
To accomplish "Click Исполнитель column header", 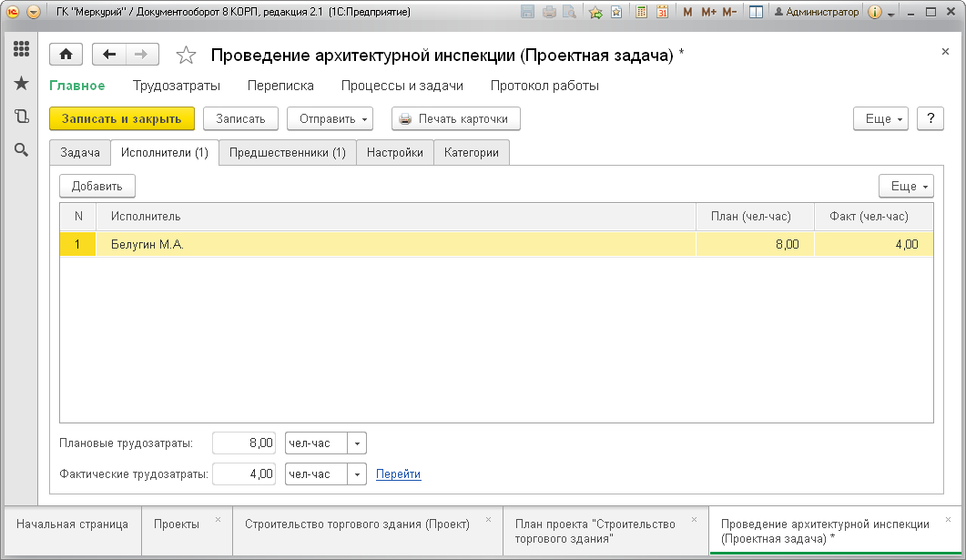I will [x=395, y=216].
